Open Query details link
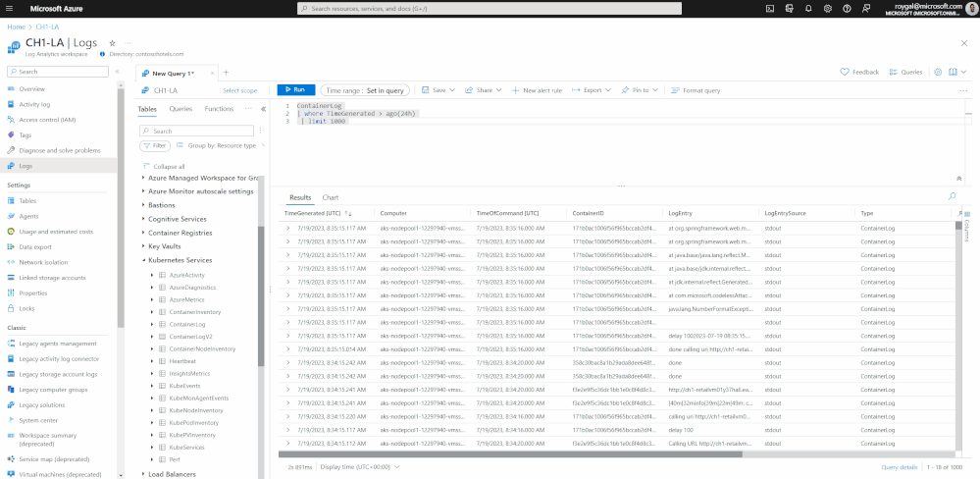 899,467
